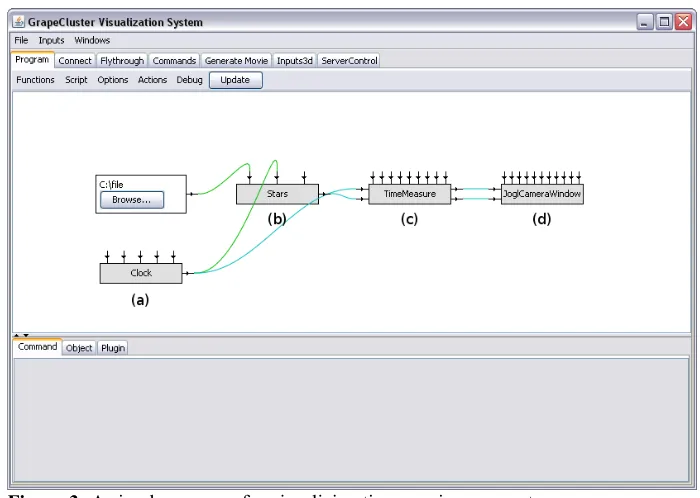Minimize the GrapeCluster window
This screenshot has width=700, height=498.
point(644,21)
